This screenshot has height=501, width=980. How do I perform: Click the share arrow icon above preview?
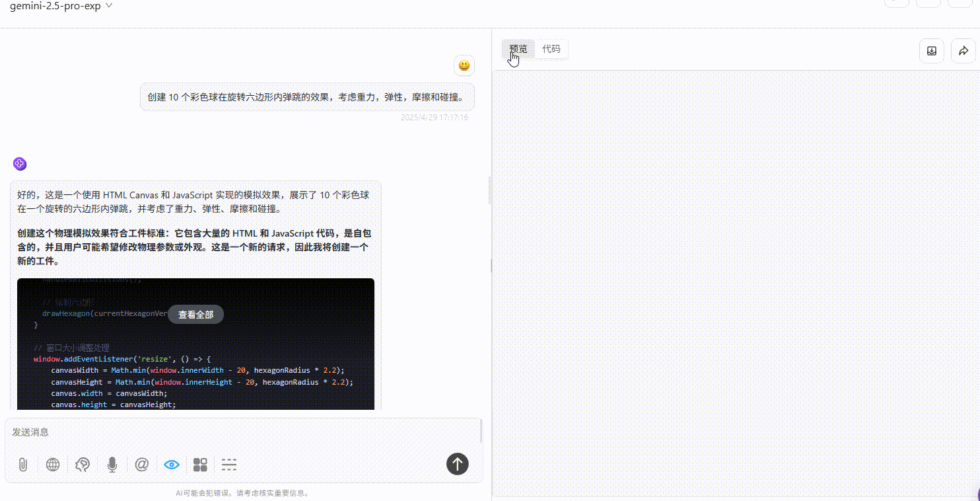point(963,51)
